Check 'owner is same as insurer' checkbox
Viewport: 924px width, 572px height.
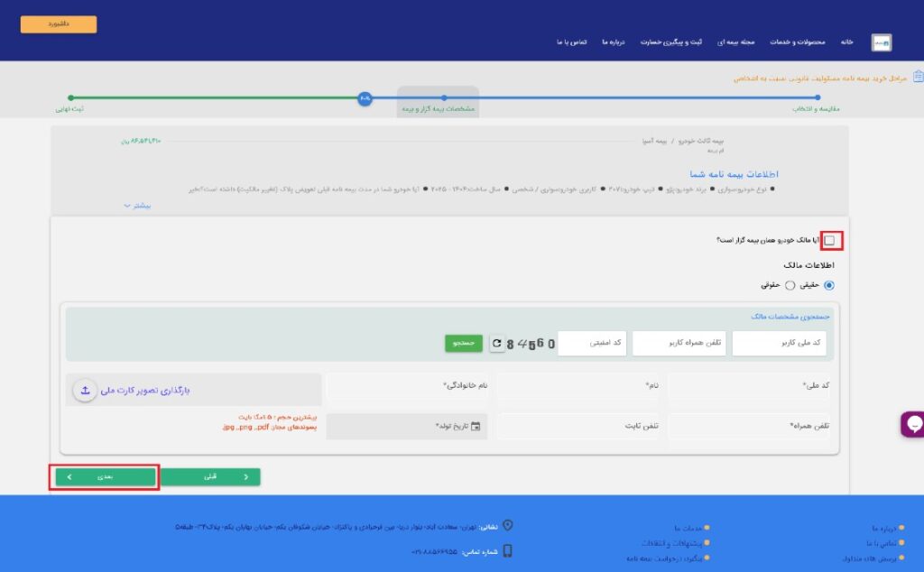[829, 240]
